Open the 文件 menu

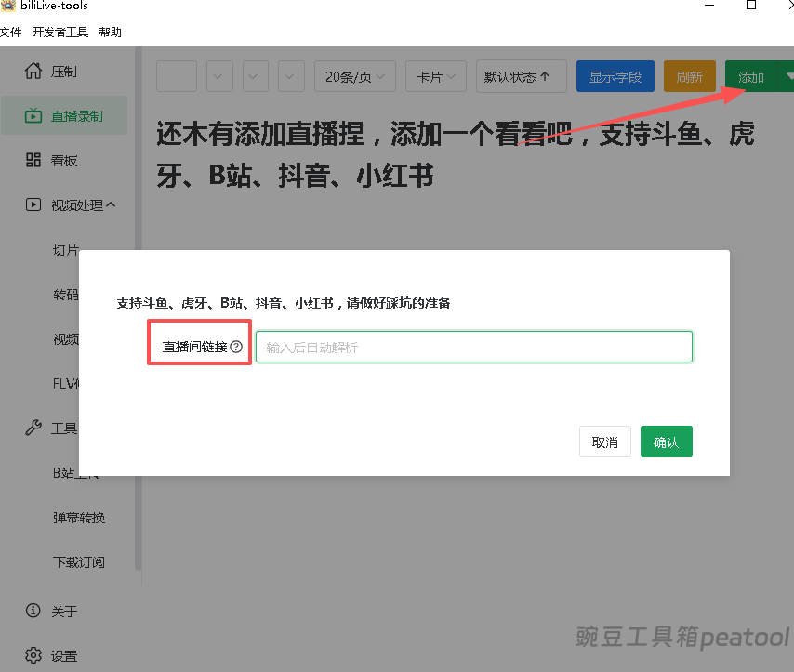tap(12, 31)
